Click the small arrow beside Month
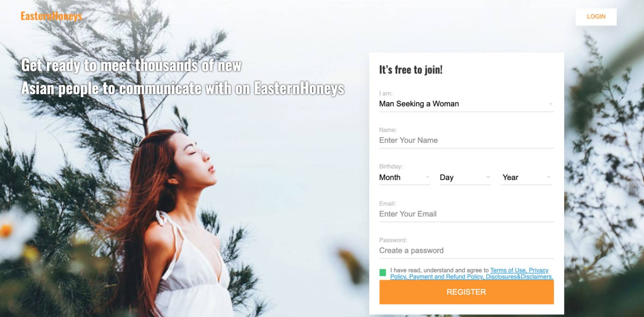Screen dimensions: 644x317 427,177
